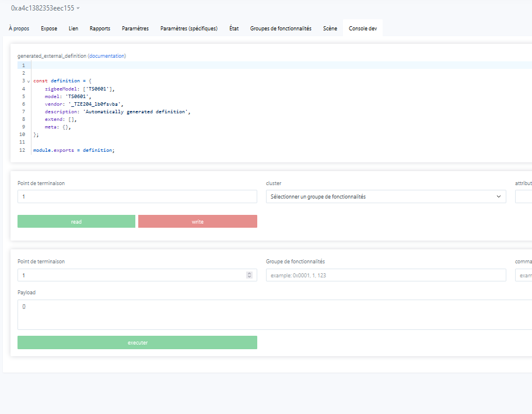Click code line 'module.exports = definition;'
The image size is (532, 414).
point(73,150)
